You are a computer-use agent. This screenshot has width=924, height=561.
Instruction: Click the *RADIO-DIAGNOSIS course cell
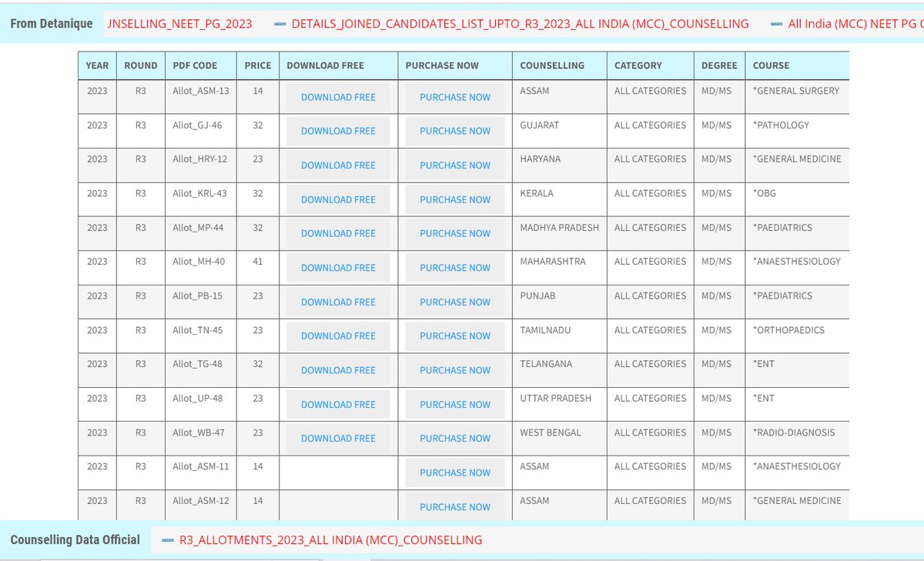[x=798, y=438]
